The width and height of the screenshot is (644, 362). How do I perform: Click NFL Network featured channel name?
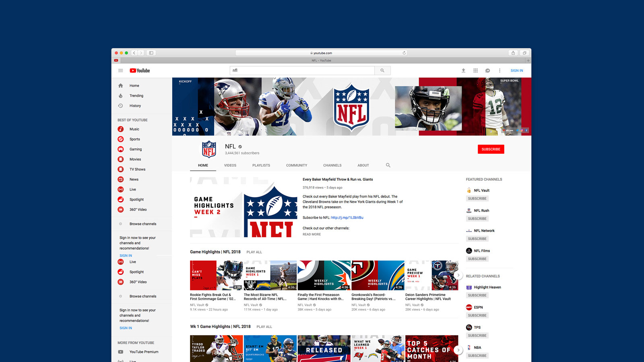[484, 231]
